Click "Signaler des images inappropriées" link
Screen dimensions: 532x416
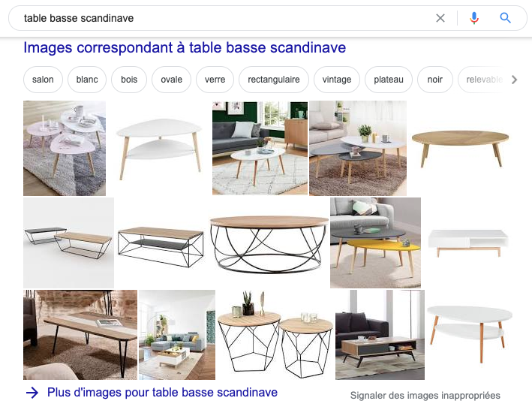tap(425, 396)
